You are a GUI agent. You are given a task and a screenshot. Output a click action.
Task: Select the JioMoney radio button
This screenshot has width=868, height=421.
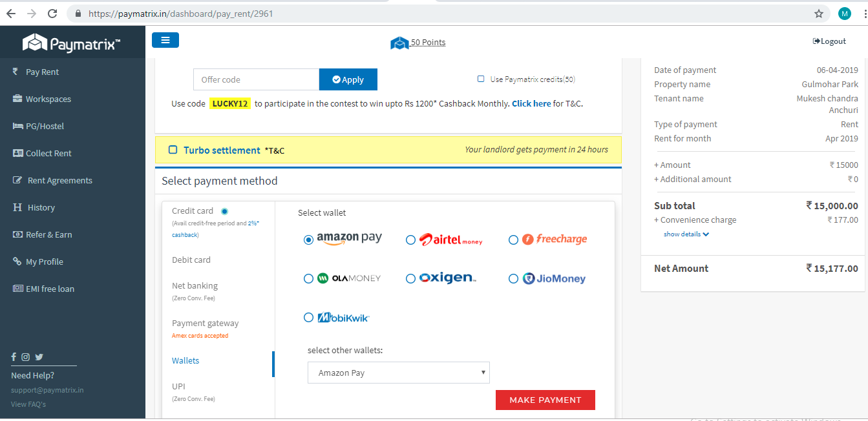pos(513,279)
